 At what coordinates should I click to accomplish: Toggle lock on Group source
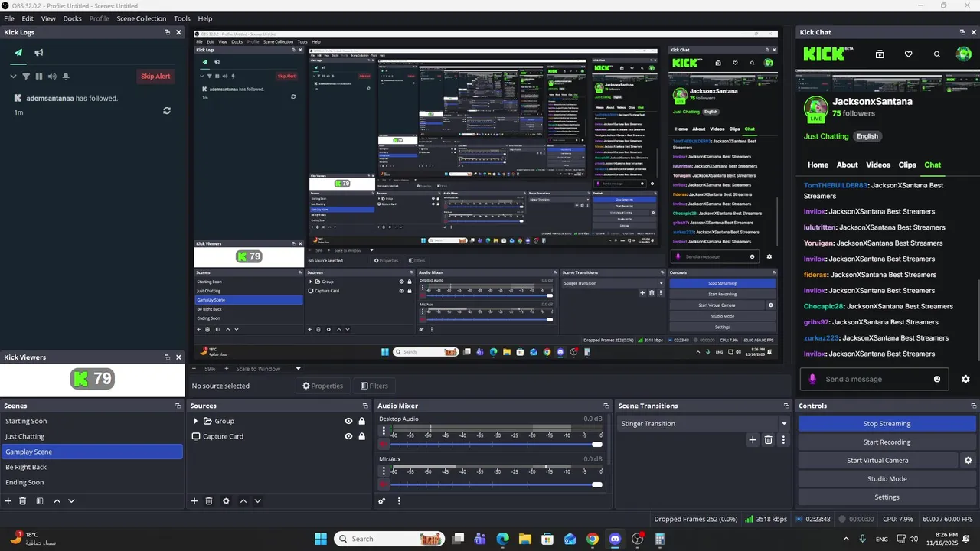[x=361, y=421]
